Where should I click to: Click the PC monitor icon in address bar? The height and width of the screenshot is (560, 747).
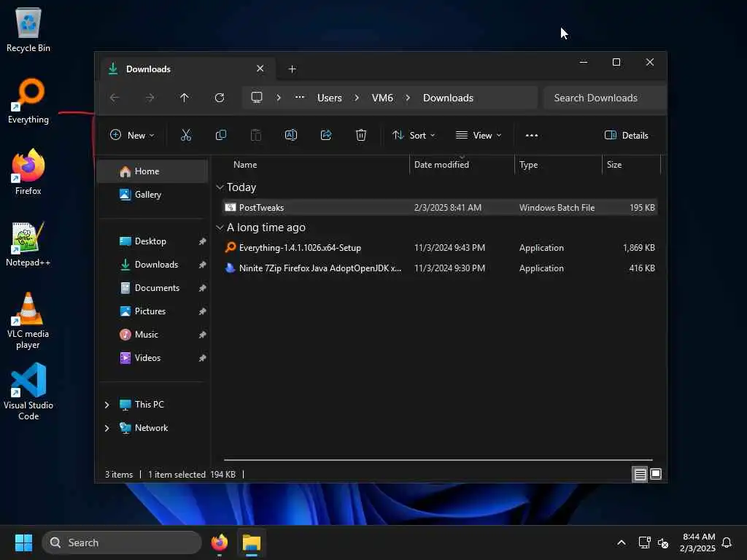[x=257, y=98]
